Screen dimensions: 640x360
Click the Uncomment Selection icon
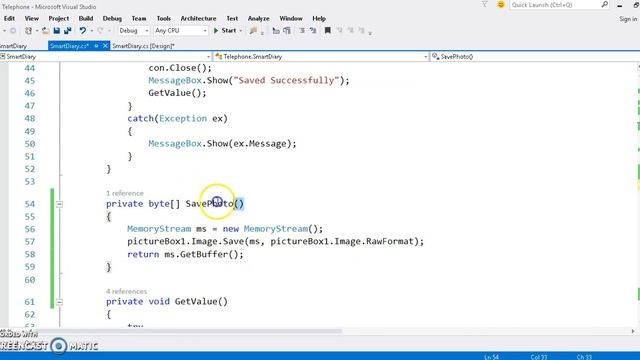pos(313,31)
